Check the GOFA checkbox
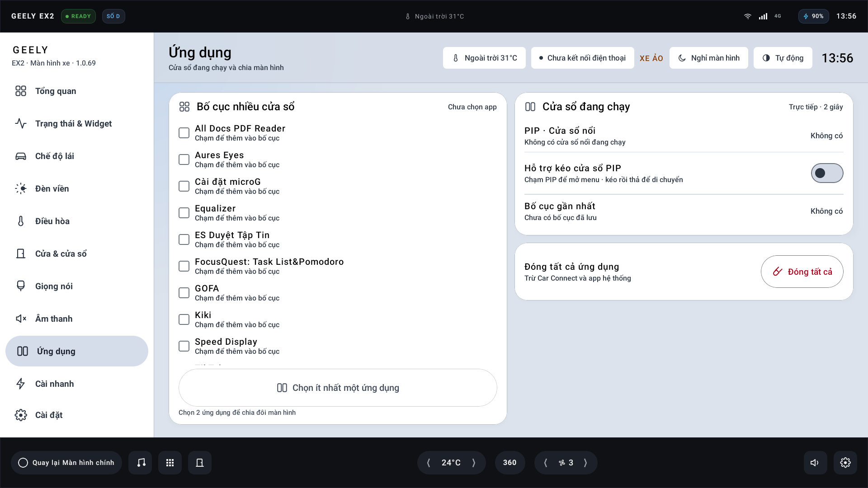This screenshot has width=868, height=488. coord(184,293)
